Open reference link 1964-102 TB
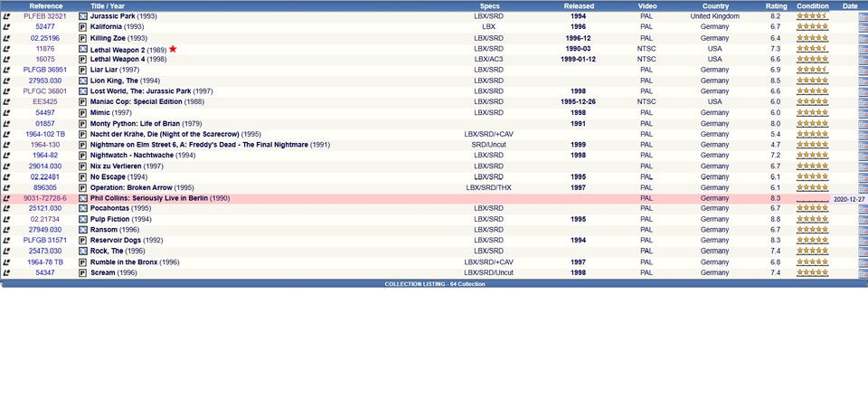 (45, 134)
